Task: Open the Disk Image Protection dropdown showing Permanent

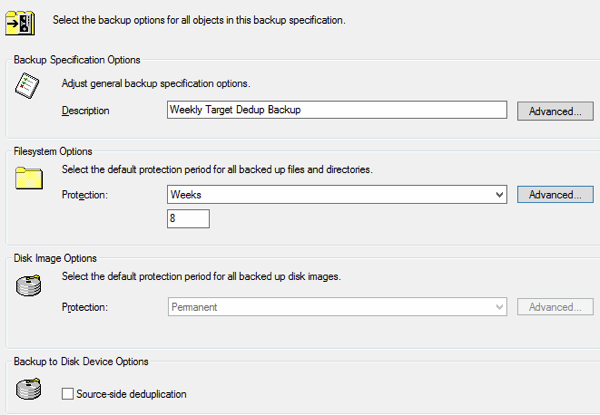Action: (x=337, y=307)
